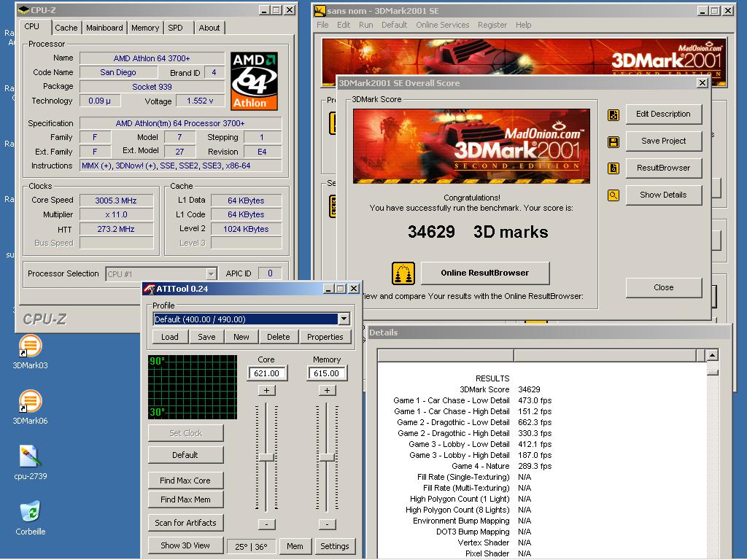Click the Memory clock slider handle

pos(327,458)
